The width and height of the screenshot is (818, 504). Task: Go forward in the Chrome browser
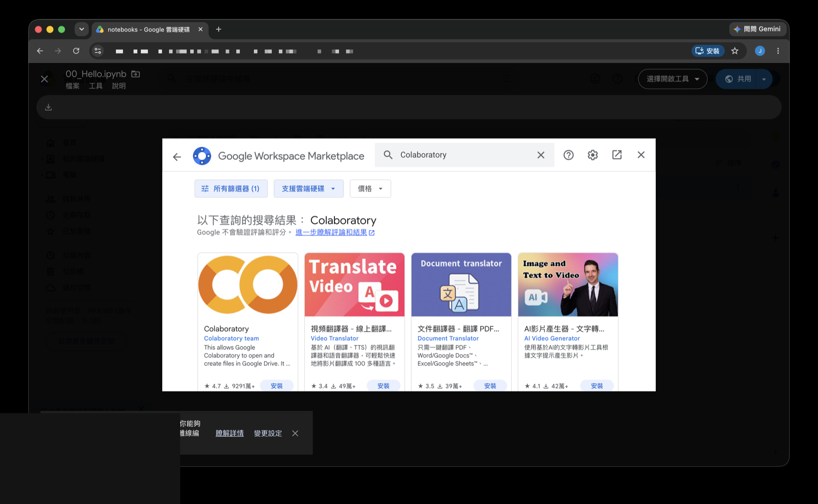[x=58, y=51]
